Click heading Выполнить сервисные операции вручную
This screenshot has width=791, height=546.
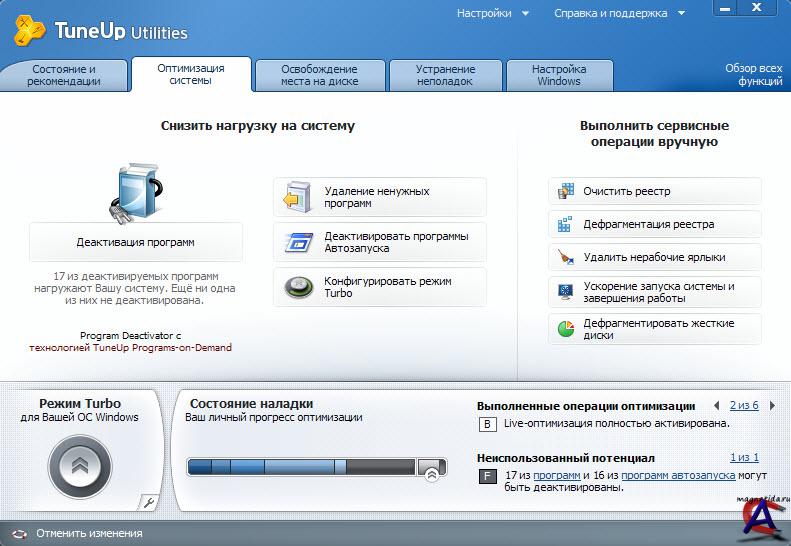click(x=654, y=134)
